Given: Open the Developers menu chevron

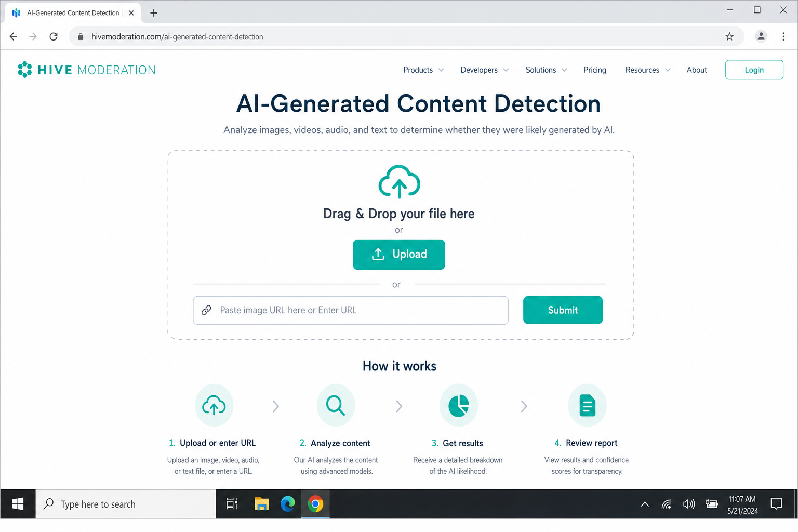Looking at the screenshot, I should coord(506,70).
